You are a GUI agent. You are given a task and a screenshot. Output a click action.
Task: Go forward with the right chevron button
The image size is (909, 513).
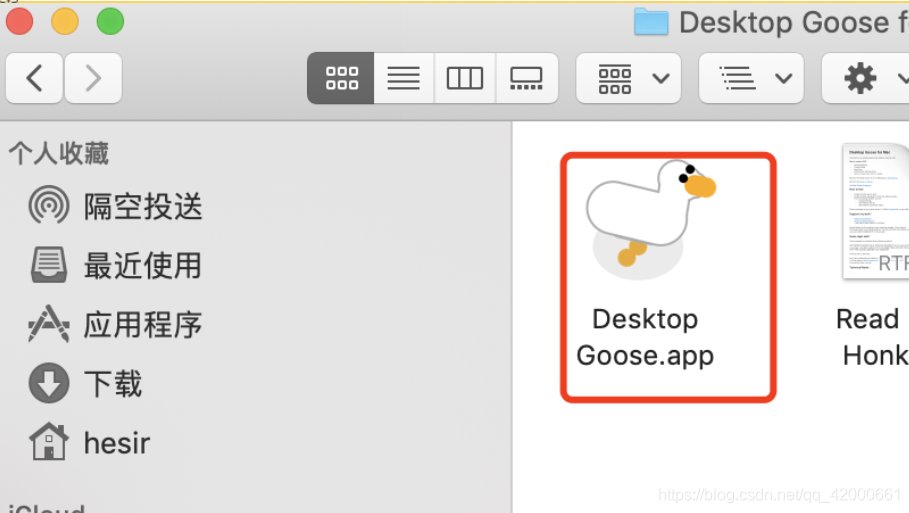(x=93, y=78)
